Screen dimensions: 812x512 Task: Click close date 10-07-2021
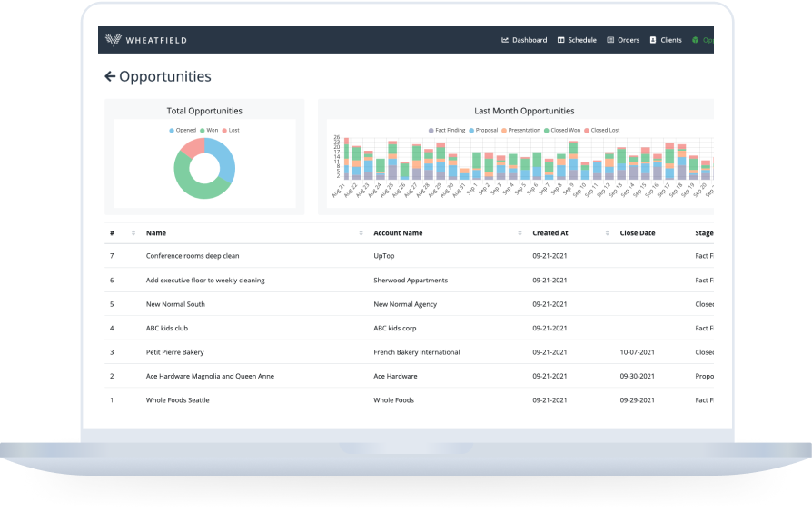638,352
